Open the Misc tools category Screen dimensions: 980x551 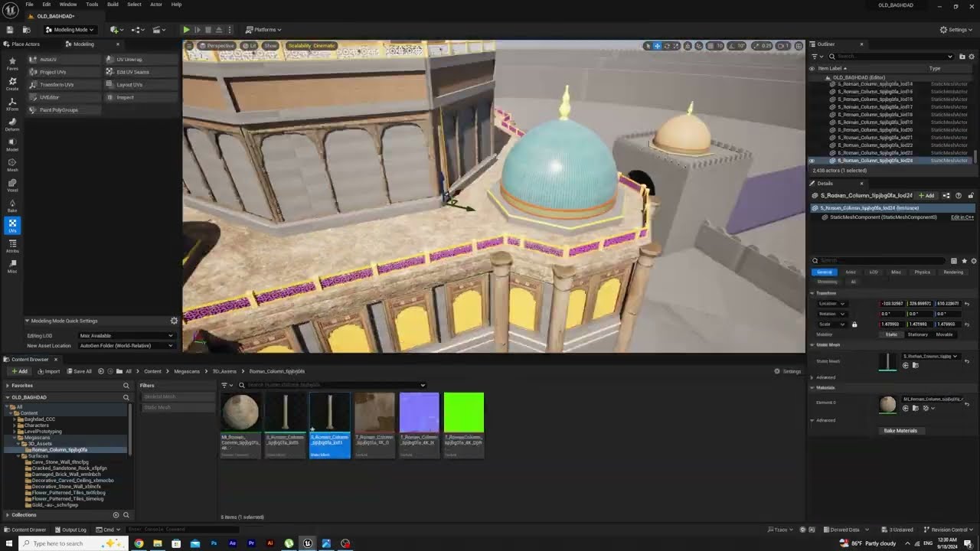coord(12,265)
